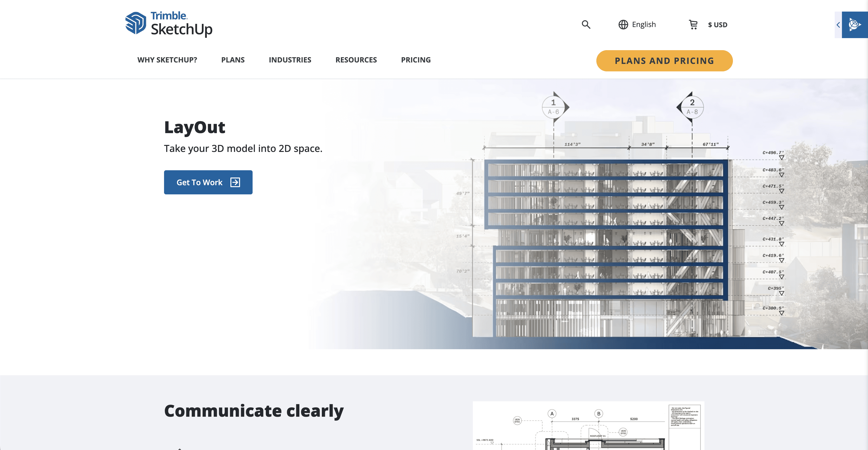
Task: Open the English language dropdown
Action: (644, 25)
